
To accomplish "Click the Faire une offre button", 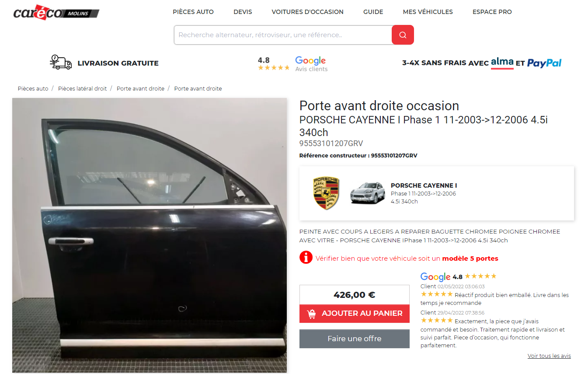I will click(355, 339).
